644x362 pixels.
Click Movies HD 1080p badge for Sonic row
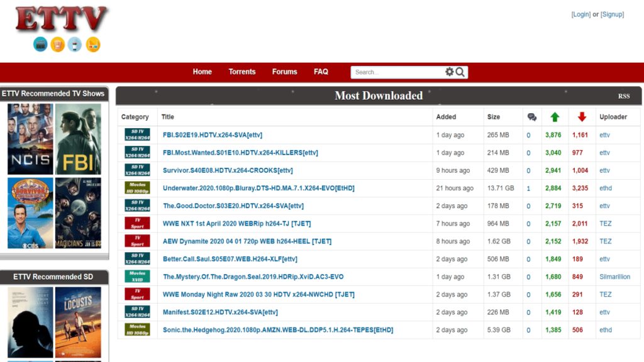(137, 329)
